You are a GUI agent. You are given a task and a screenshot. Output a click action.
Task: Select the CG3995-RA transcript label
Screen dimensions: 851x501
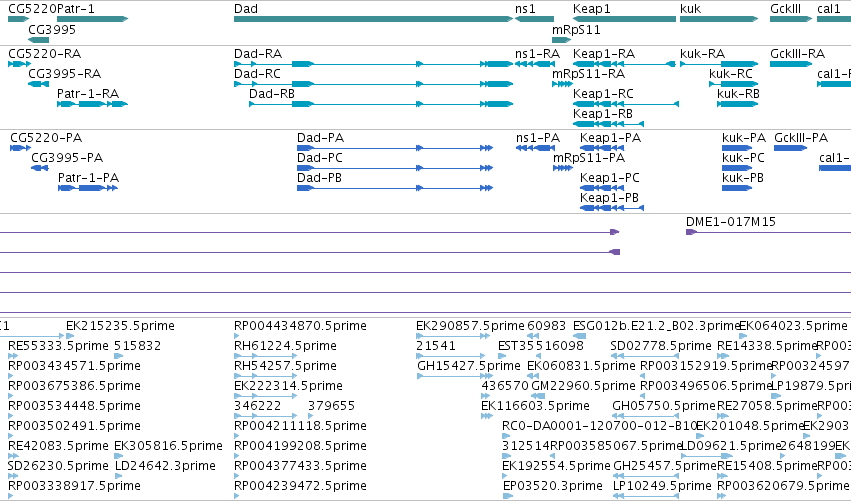65,73
